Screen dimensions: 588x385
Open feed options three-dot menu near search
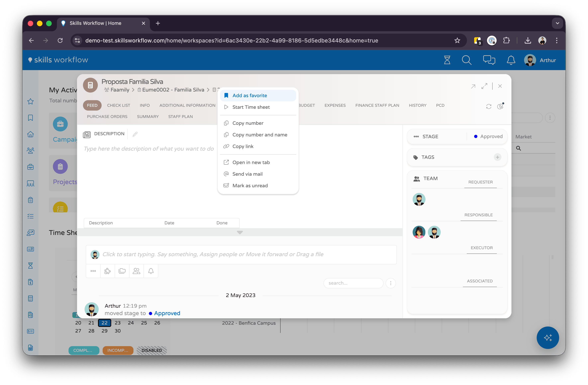[390, 283]
